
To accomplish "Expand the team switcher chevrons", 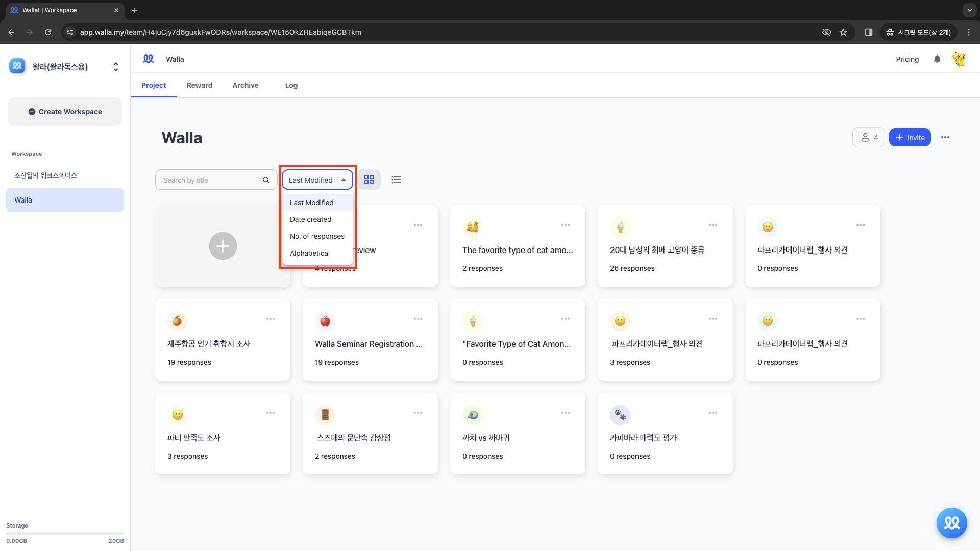I will click(116, 67).
